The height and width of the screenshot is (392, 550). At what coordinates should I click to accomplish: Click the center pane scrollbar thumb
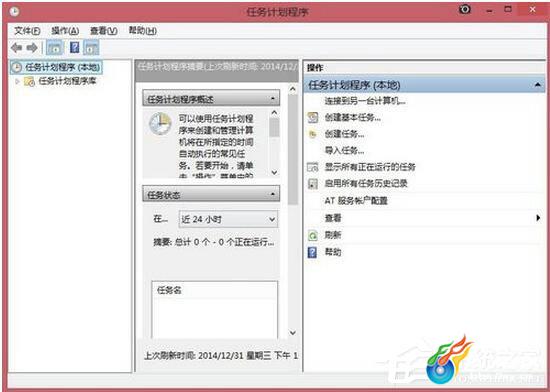click(293, 150)
